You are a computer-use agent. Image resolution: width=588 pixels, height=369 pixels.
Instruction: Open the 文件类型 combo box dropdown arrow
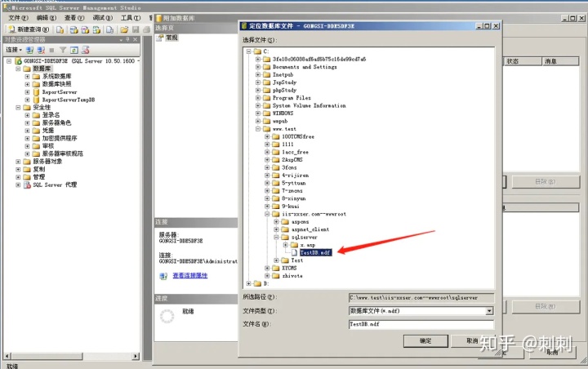pyautogui.click(x=489, y=311)
